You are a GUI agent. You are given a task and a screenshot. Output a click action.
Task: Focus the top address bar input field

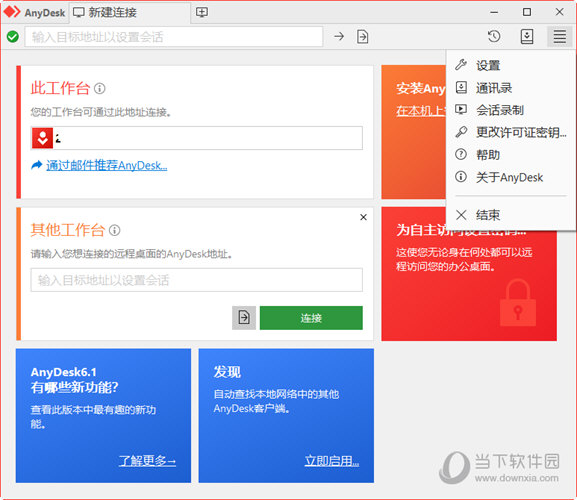click(x=174, y=37)
